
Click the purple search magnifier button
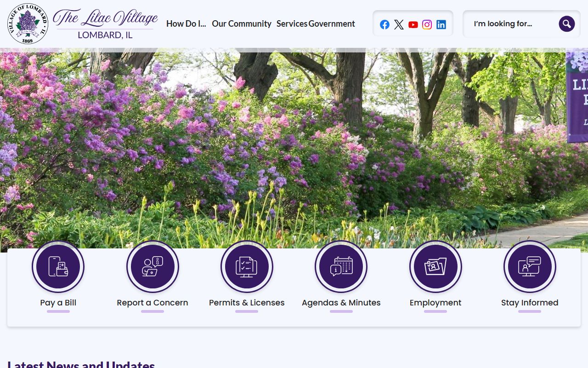(567, 23)
